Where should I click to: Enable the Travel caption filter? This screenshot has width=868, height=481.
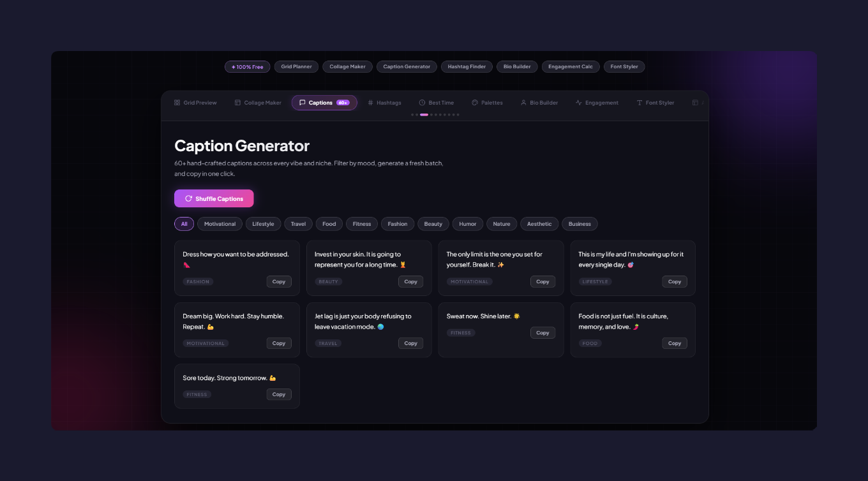(x=298, y=224)
